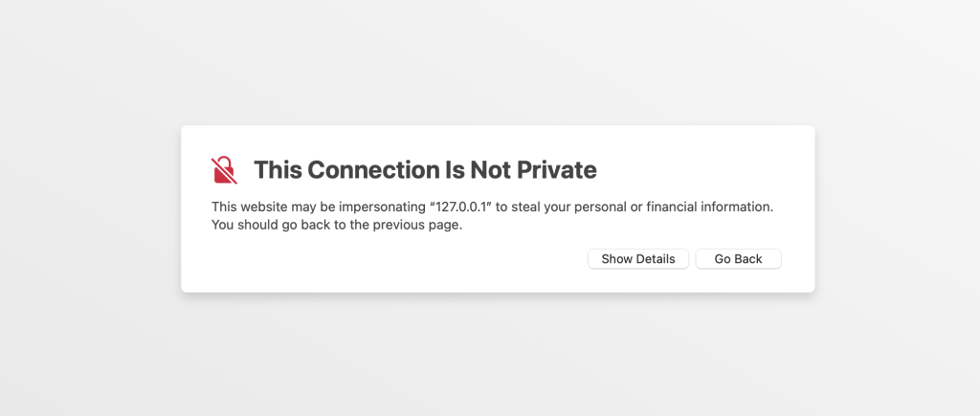Click the "You should go back" sentence
The width and height of the screenshot is (980, 416).
(337, 226)
